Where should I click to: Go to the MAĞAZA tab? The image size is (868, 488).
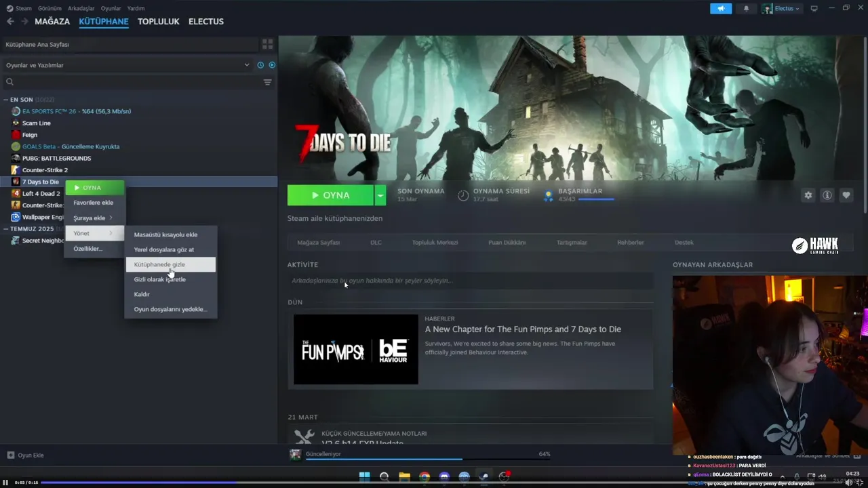[x=52, y=22]
